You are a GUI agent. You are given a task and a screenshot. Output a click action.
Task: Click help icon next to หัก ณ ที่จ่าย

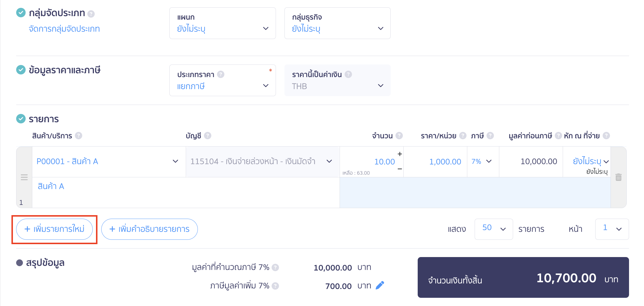[606, 136]
